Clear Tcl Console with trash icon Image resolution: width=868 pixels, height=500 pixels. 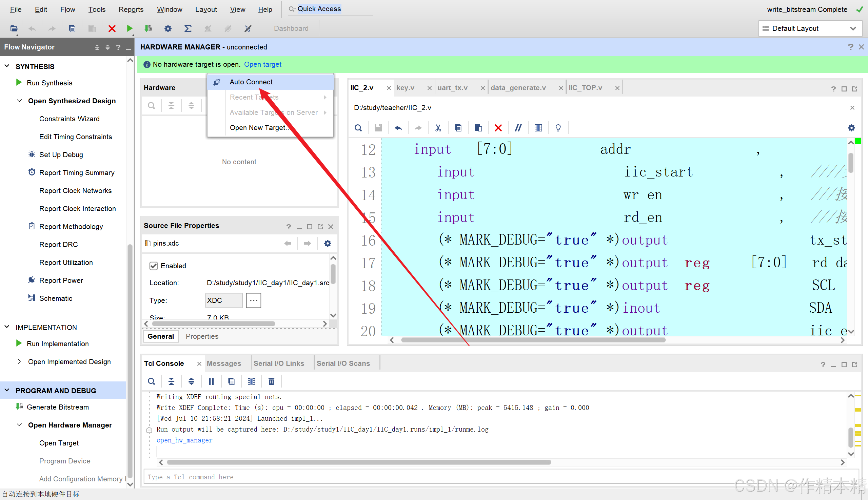click(271, 381)
